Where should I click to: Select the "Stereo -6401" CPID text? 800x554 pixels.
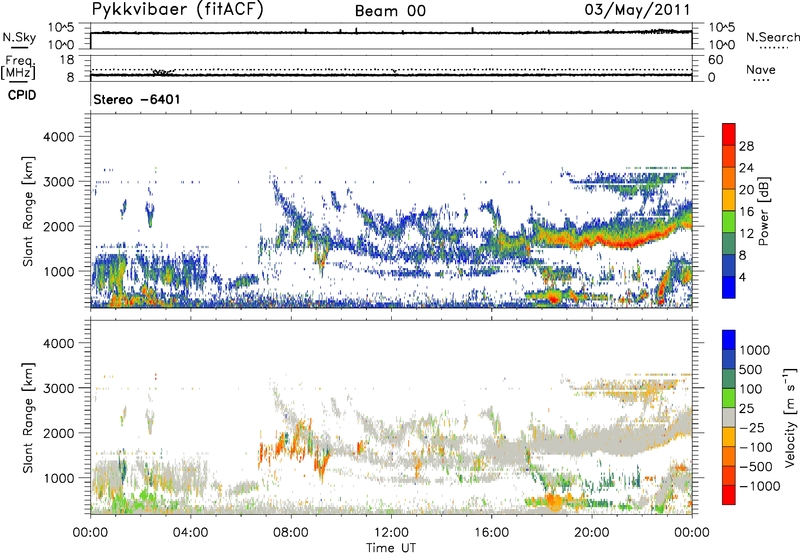(x=137, y=99)
